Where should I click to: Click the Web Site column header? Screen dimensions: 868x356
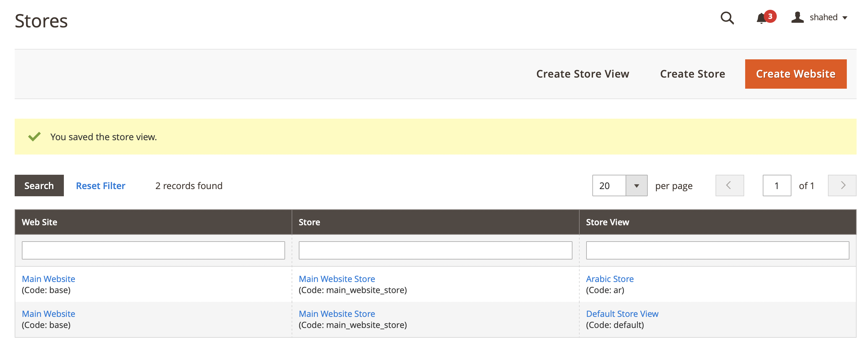(39, 222)
